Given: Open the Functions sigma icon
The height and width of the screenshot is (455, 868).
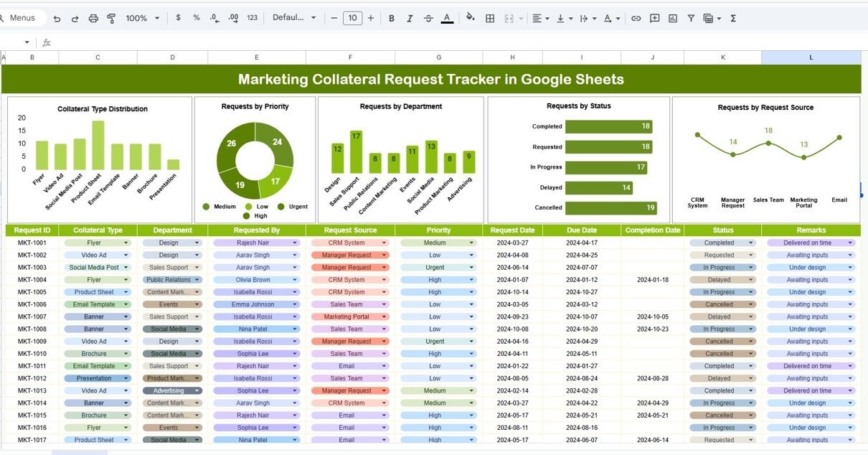Looking at the screenshot, I should 733,19.
